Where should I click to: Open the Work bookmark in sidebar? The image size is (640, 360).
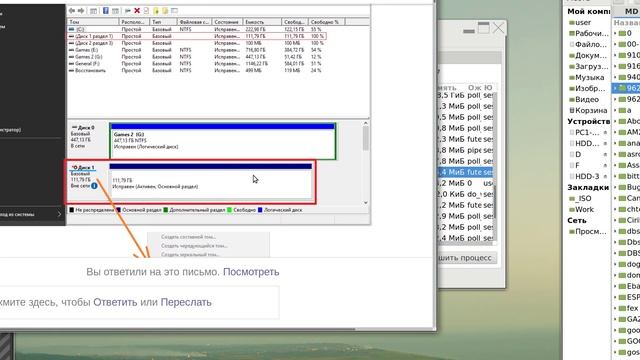(582, 209)
